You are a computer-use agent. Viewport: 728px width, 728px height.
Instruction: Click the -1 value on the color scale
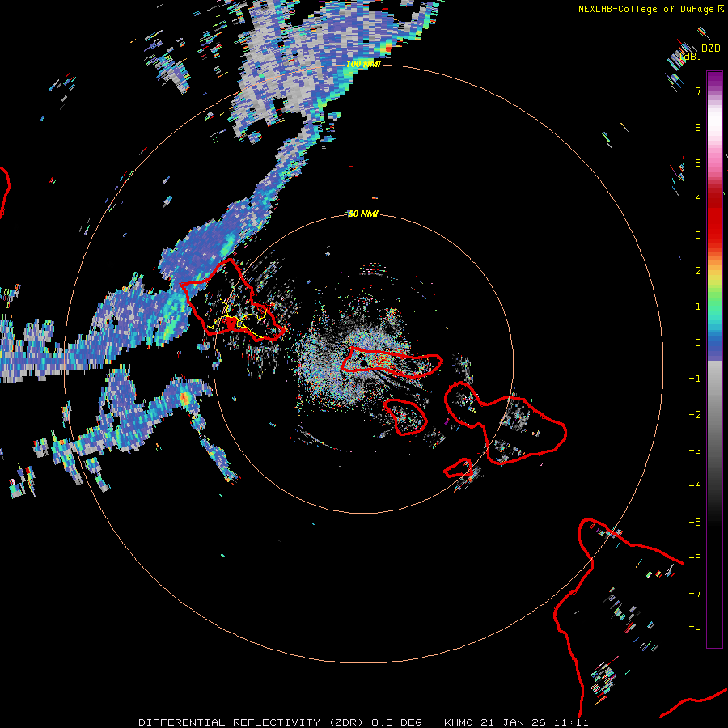click(x=695, y=379)
